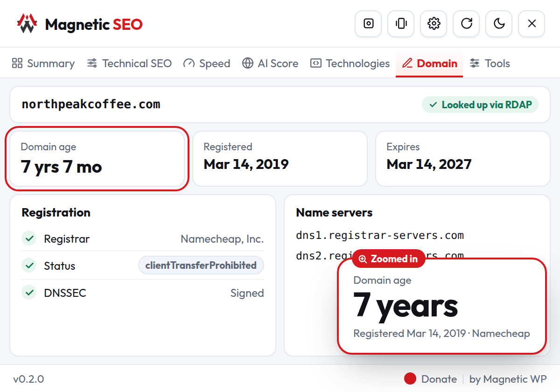Open the by Magnetic WP link

pyautogui.click(x=508, y=379)
